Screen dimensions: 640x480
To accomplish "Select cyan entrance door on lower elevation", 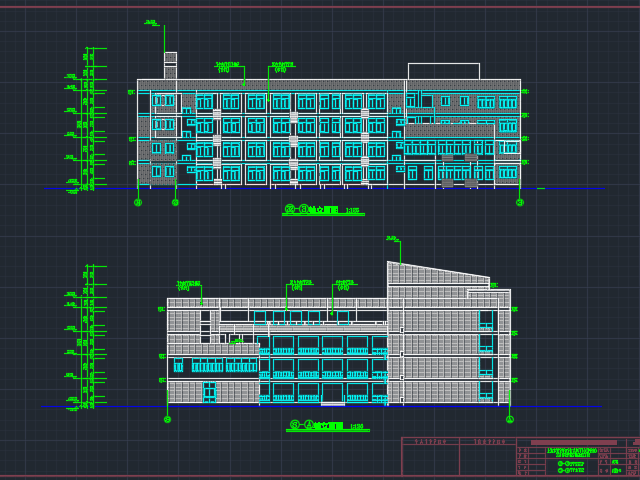I will point(209,391).
